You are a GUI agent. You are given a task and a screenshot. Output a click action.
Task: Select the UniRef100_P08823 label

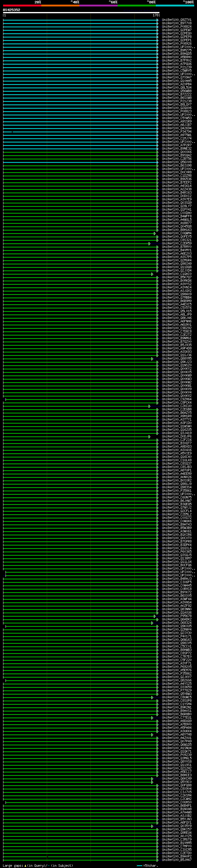177,111
